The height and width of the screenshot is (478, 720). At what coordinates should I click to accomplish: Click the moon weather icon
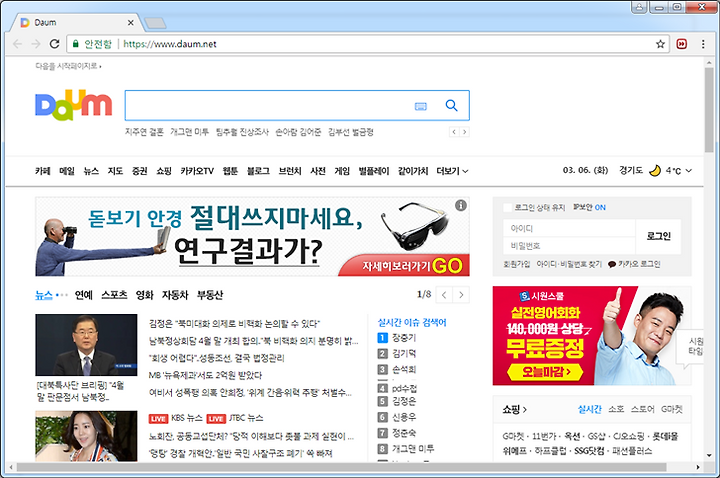pos(654,171)
